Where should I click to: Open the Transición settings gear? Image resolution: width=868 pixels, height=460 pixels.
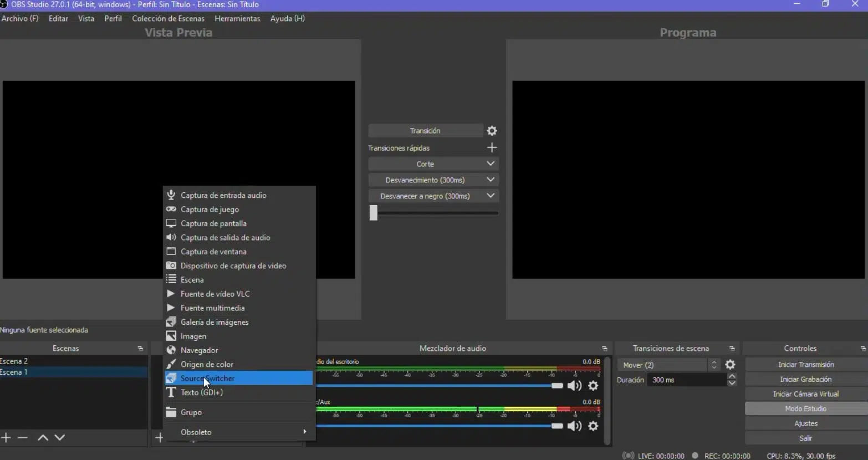492,131
